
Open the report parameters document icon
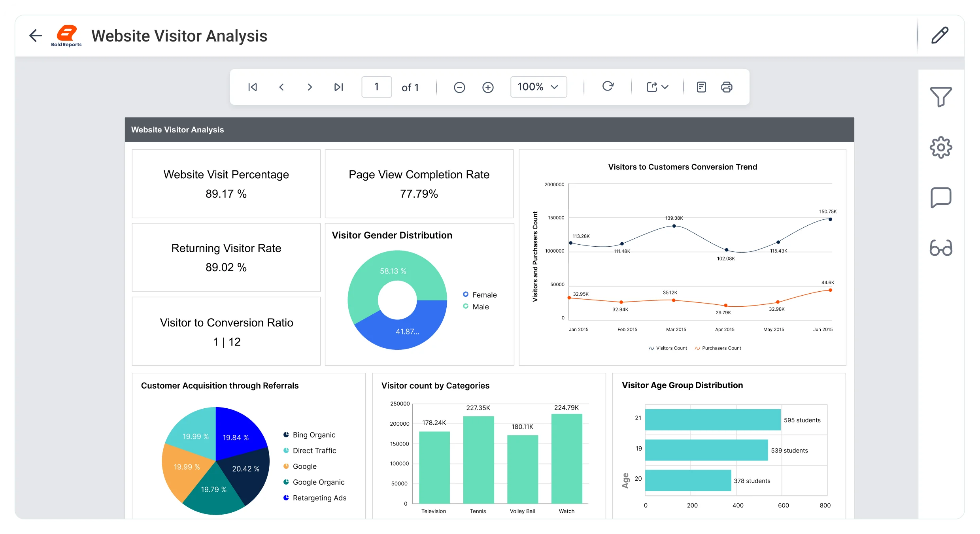pyautogui.click(x=701, y=87)
